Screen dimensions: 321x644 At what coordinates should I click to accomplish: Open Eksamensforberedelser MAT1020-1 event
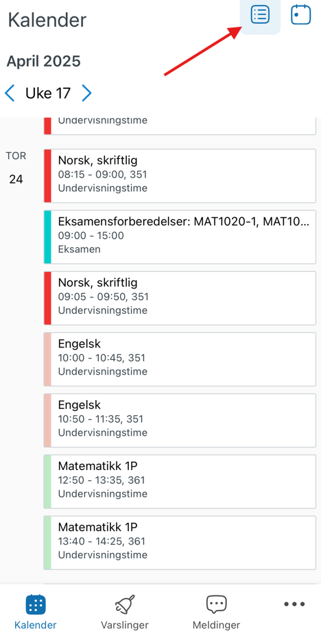point(180,237)
